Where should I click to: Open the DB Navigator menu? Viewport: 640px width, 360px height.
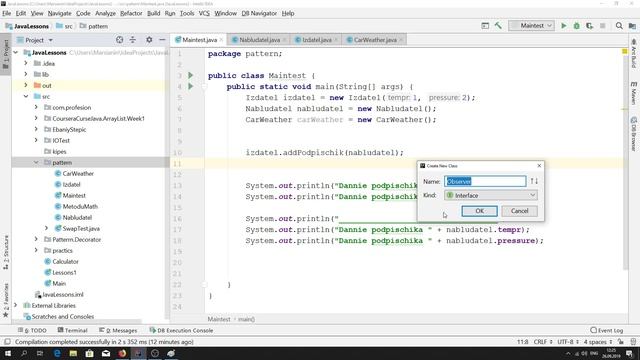point(259,13)
